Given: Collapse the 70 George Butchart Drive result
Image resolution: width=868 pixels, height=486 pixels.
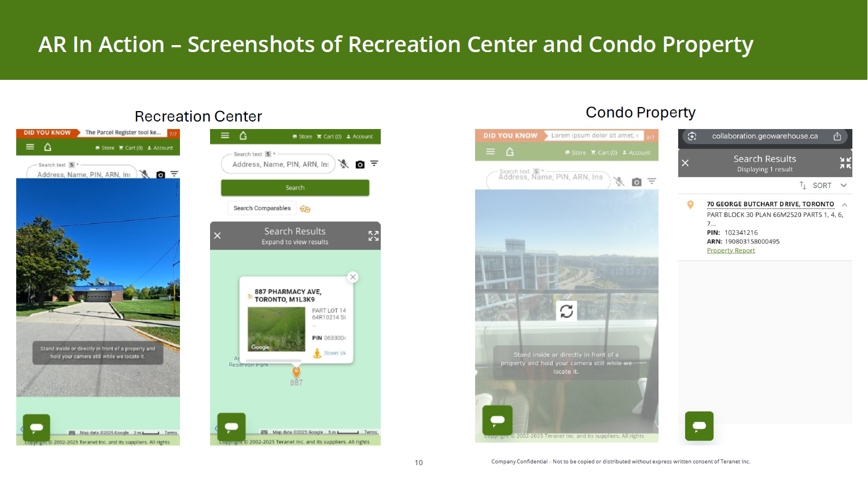Looking at the screenshot, I should (x=845, y=205).
